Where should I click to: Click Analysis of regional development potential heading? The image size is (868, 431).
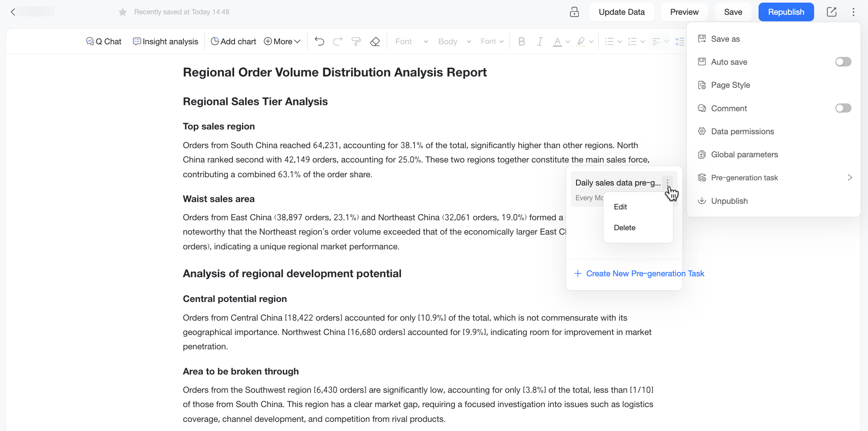click(x=292, y=274)
